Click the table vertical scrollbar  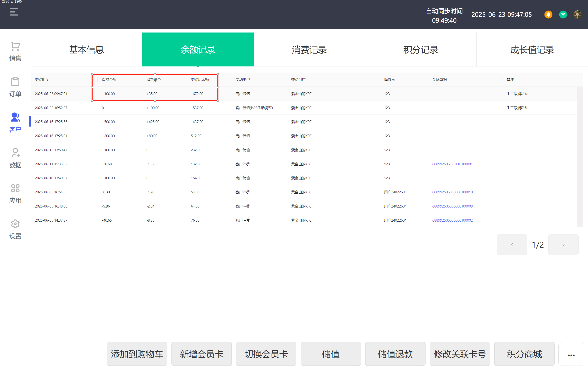[x=580, y=157]
